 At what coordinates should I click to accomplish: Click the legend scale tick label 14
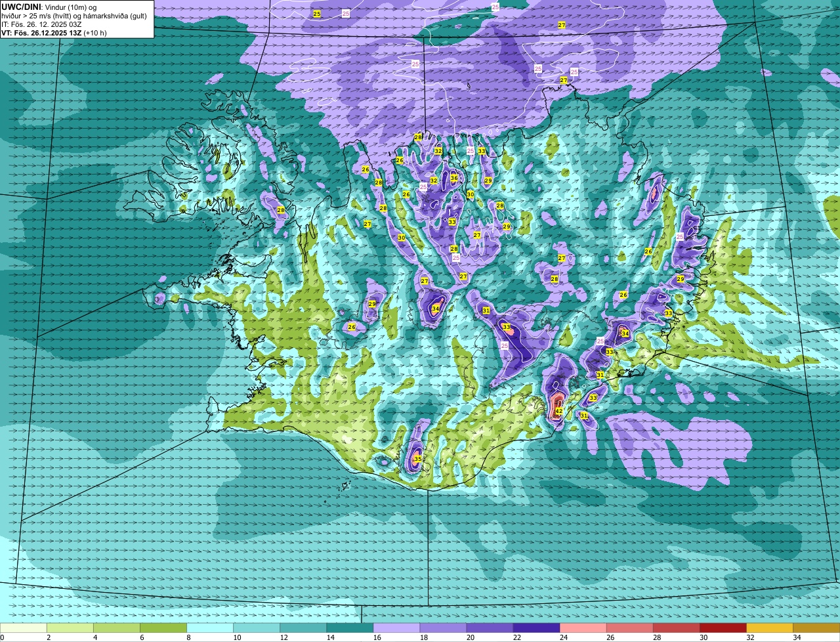click(x=330, y=637)
